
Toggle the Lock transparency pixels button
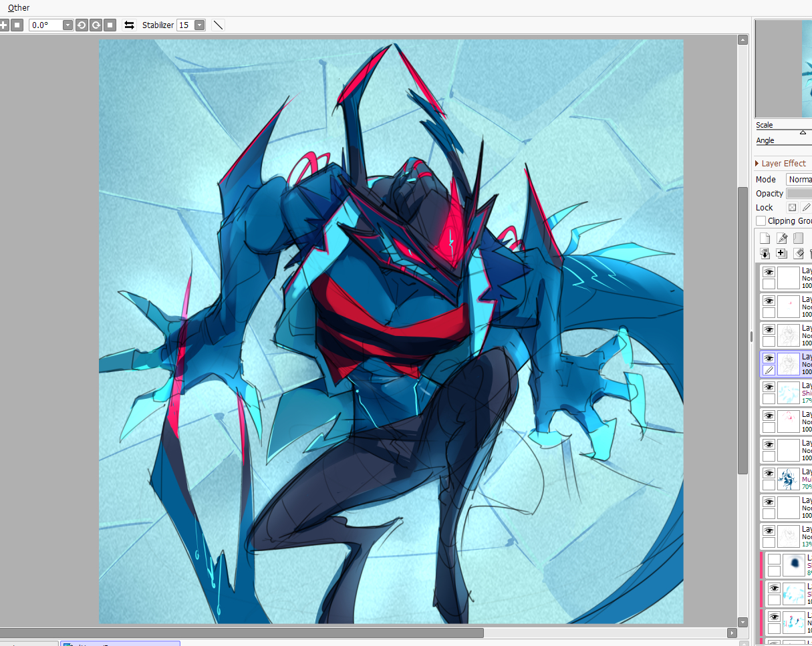[x=792, y=208]
